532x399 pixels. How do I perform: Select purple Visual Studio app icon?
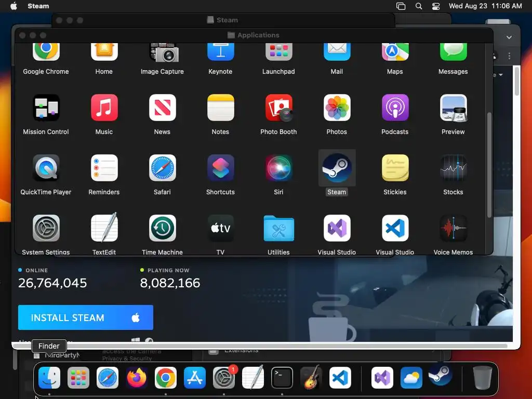point(337,228)
